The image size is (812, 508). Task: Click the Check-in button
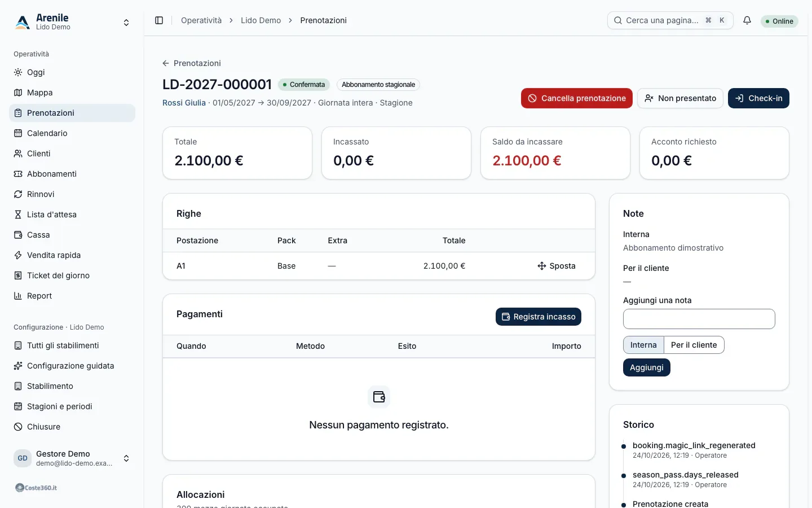pyautogui.click(x=758, y=98)
